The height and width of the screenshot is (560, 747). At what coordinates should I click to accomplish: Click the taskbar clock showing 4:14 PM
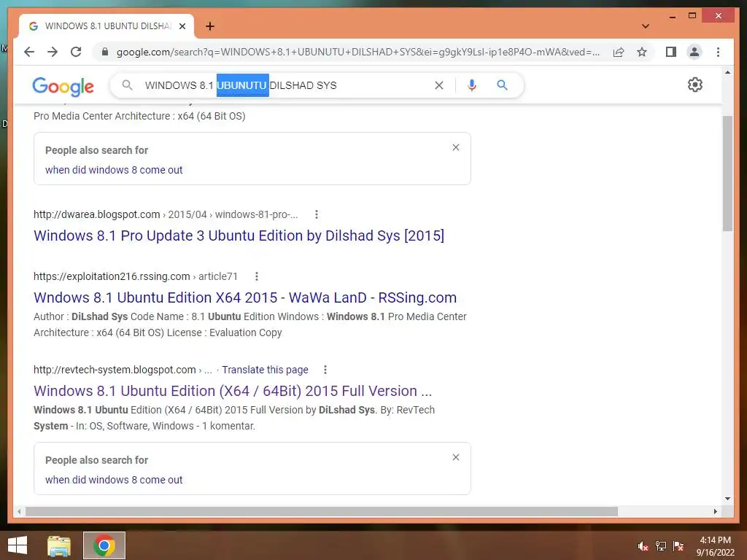[716, 546]
